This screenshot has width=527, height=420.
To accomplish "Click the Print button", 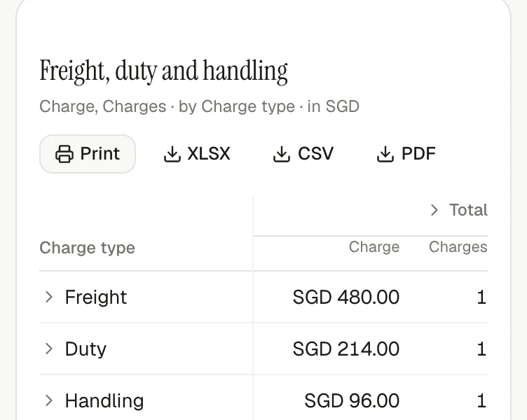I will 88,154.
